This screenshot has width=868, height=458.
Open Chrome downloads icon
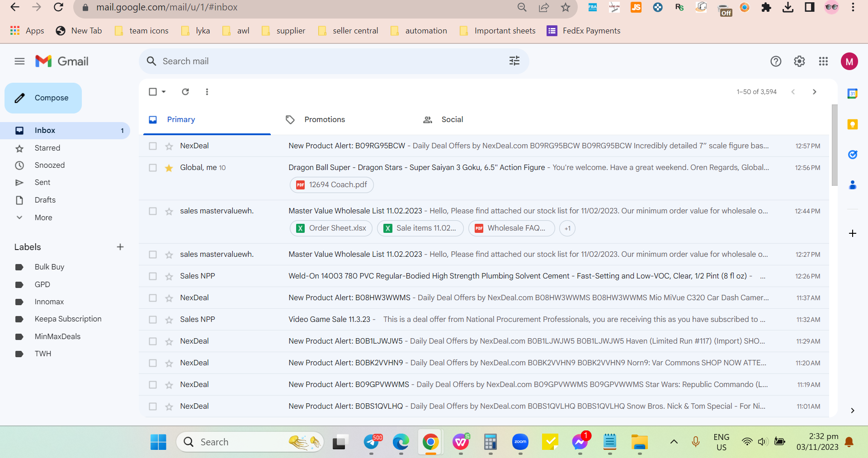788,7
